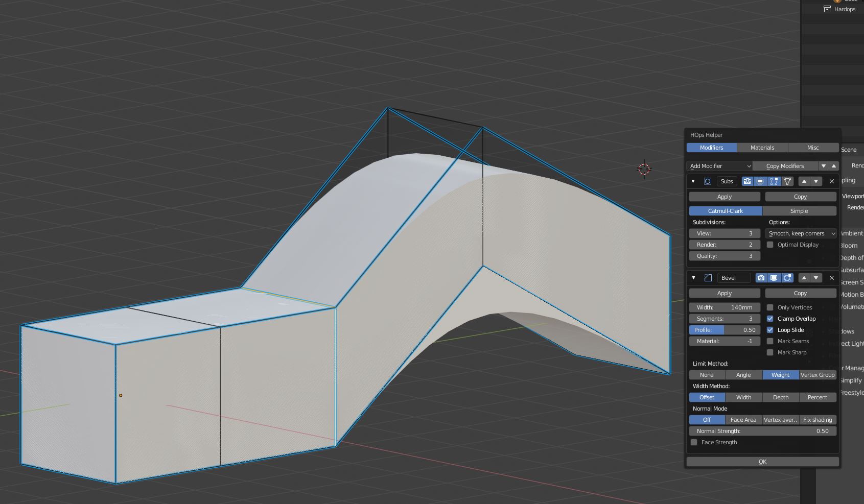
Task: Disable the Clamp Overlap checkbox
Action: point(770,319)
